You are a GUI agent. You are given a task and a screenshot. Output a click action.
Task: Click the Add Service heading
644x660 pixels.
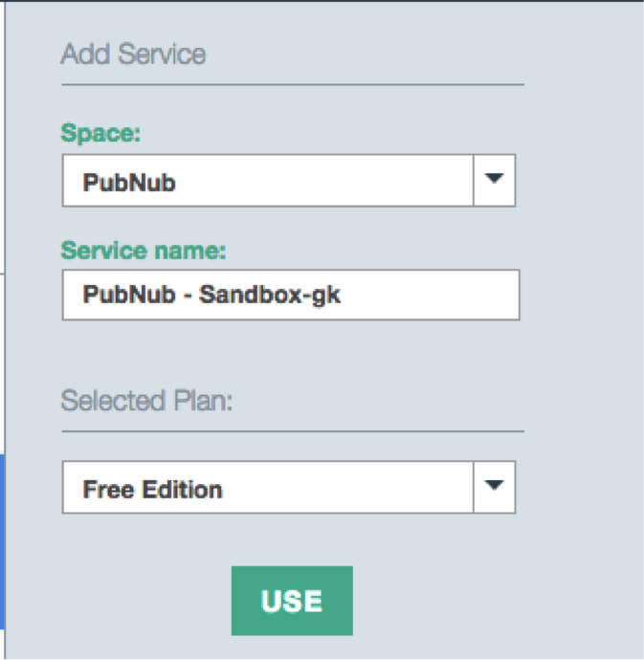click(x=133, y=54)
